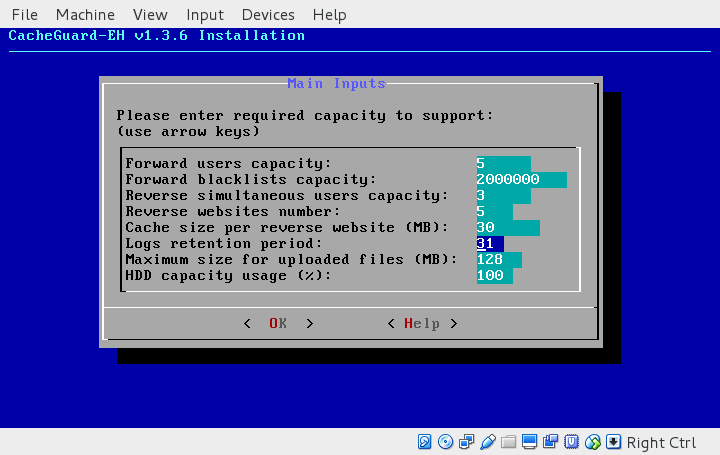720x455 pixels.
Task: Open the File menu
Action: click(24, 15)
